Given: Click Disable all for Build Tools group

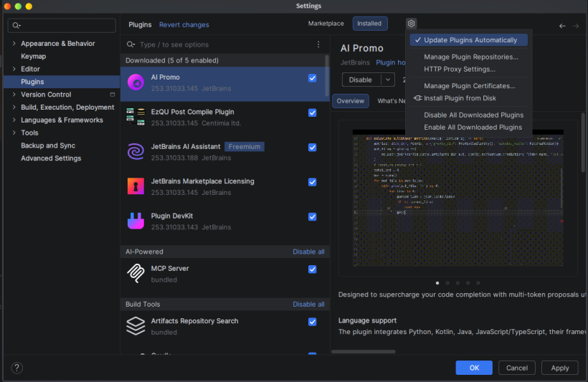Looking at the screenshot, I should 308,304.
